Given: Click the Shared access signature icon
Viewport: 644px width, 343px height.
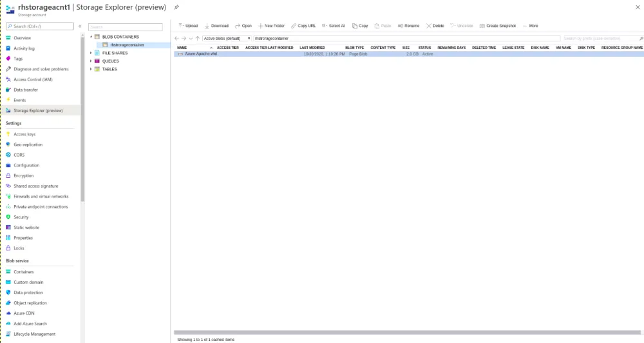Looking at the screenshot, I should [8, 186].
